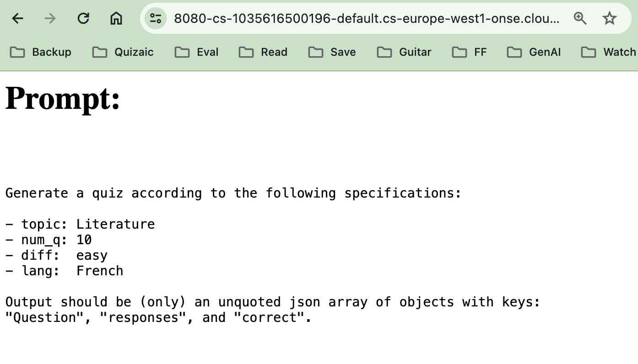
Task: Open the Save bookmarks folder
Action: [332, 52]
